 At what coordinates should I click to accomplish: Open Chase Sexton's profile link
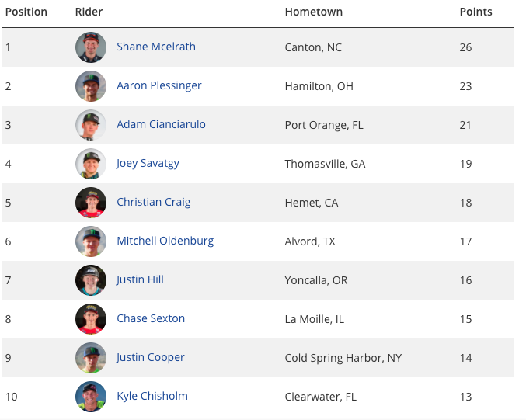click(151, 318)
